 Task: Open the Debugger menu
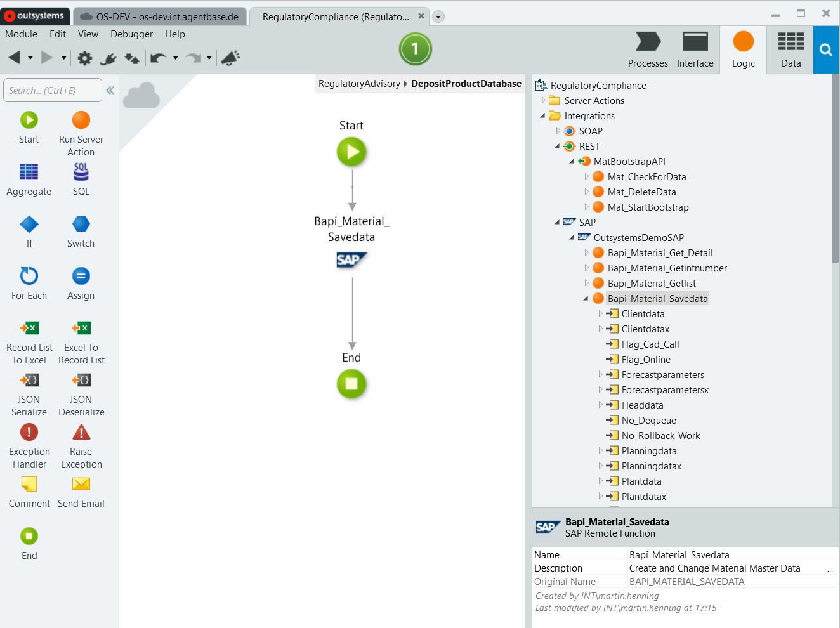[131, 34]
